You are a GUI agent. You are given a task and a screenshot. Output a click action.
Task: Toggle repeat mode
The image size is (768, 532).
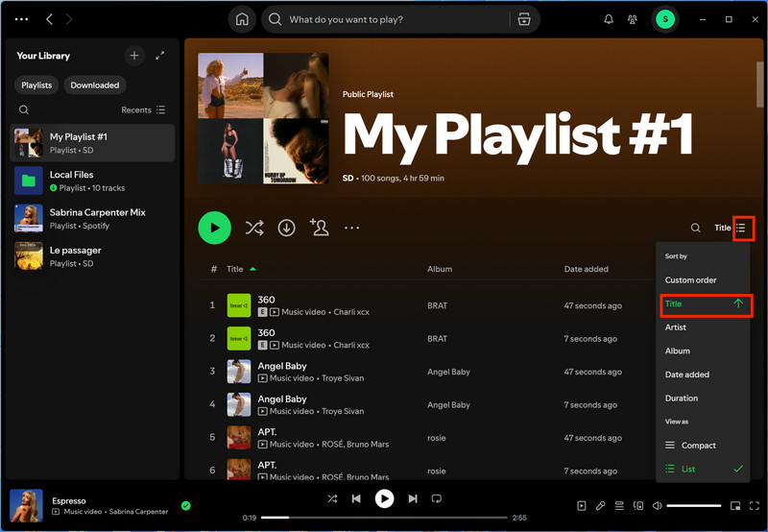click(x=437, y=498)
